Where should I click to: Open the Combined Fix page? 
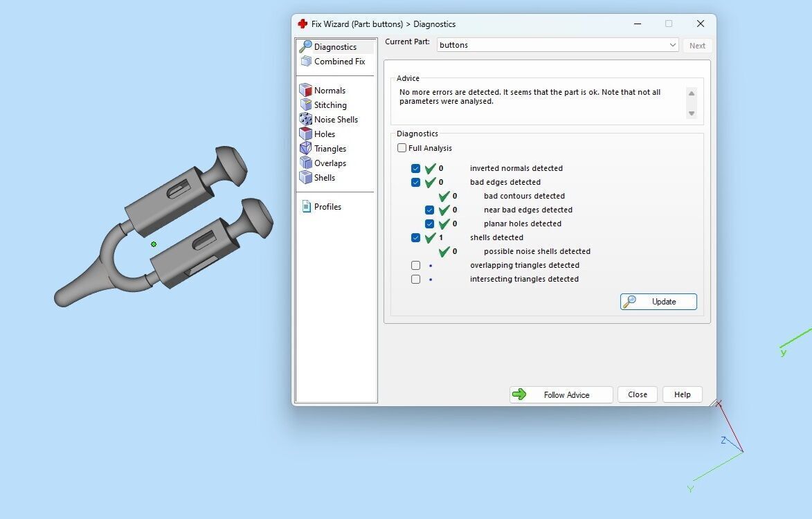click(x=339, y=61)
